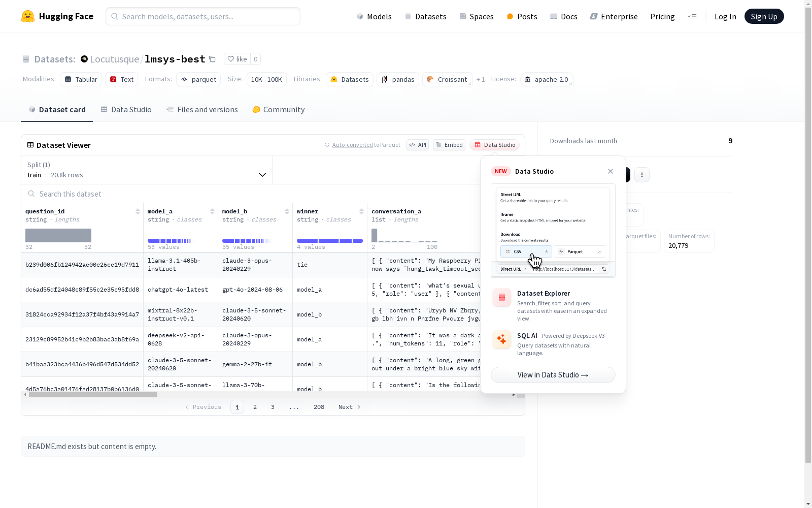Click View in Data Studio

pyautogui.click(x=553, y=375)
